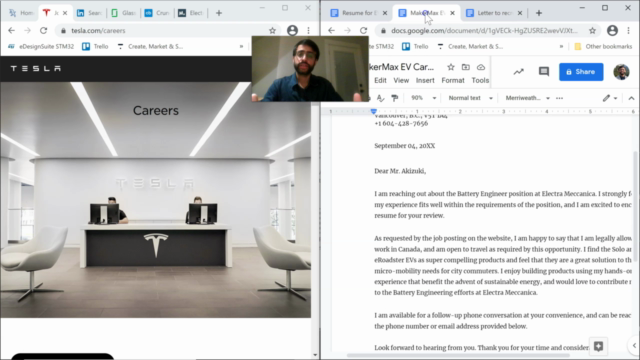Reload the Tesla careers page
The height and width of the screenshot is (360, 640).
point(43,31)
